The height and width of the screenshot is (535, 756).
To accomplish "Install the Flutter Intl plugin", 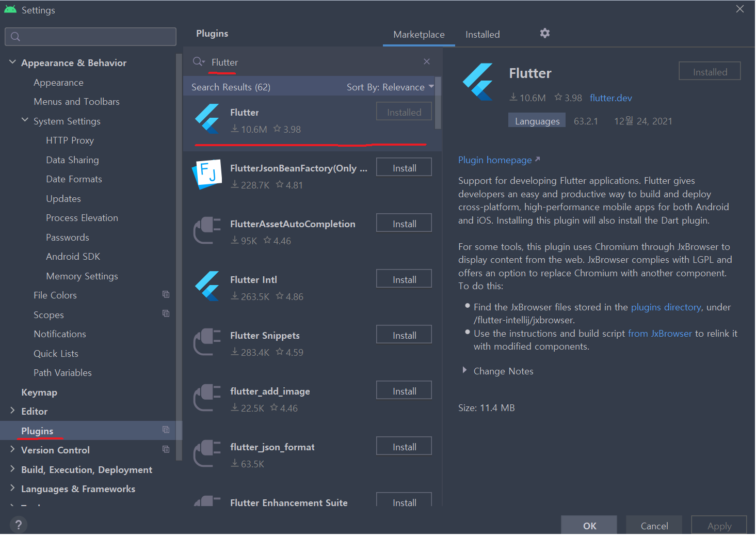I will coord(404,279).
